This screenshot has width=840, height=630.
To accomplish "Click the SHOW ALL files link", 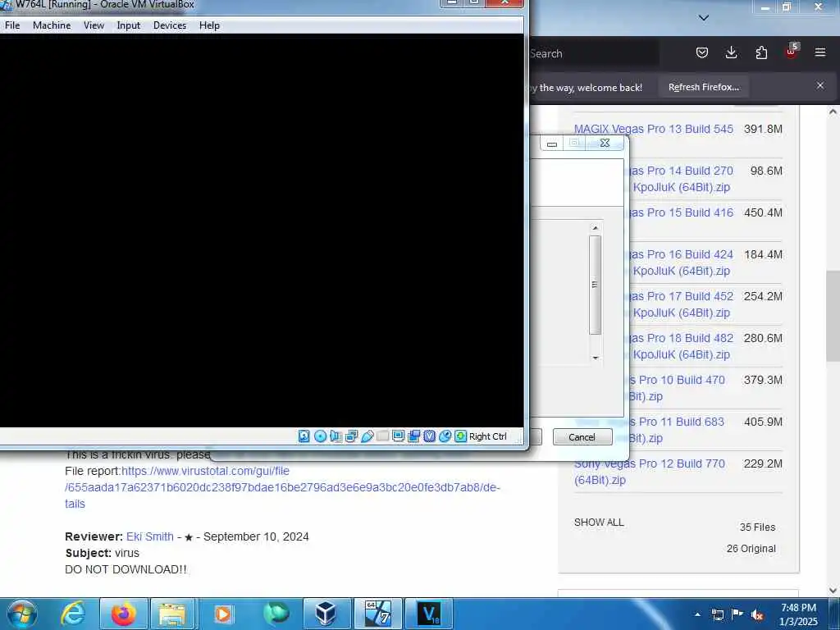I will point(599,523).
